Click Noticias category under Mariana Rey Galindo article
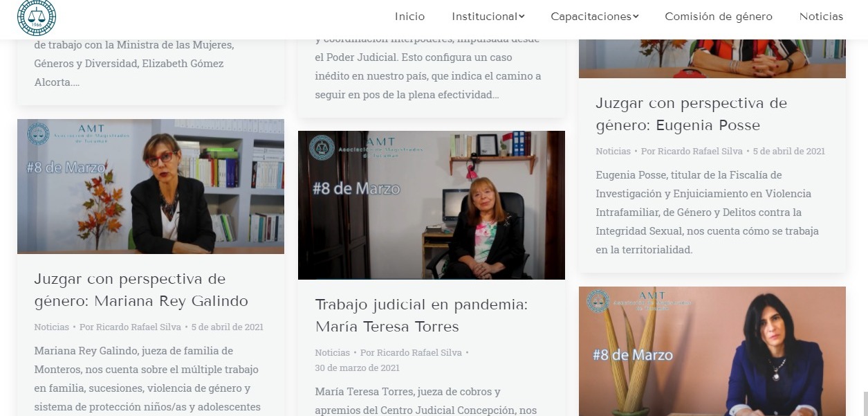The image size is (868, 416). point(51,327)
